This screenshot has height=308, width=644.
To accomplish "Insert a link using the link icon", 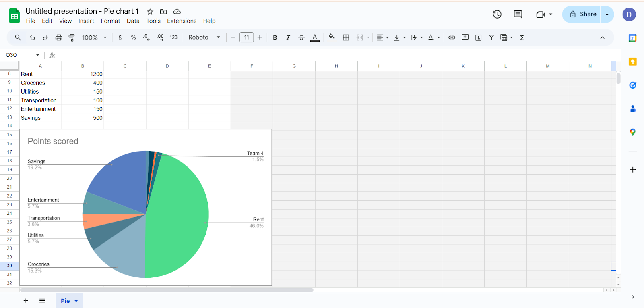I will 452,37.
